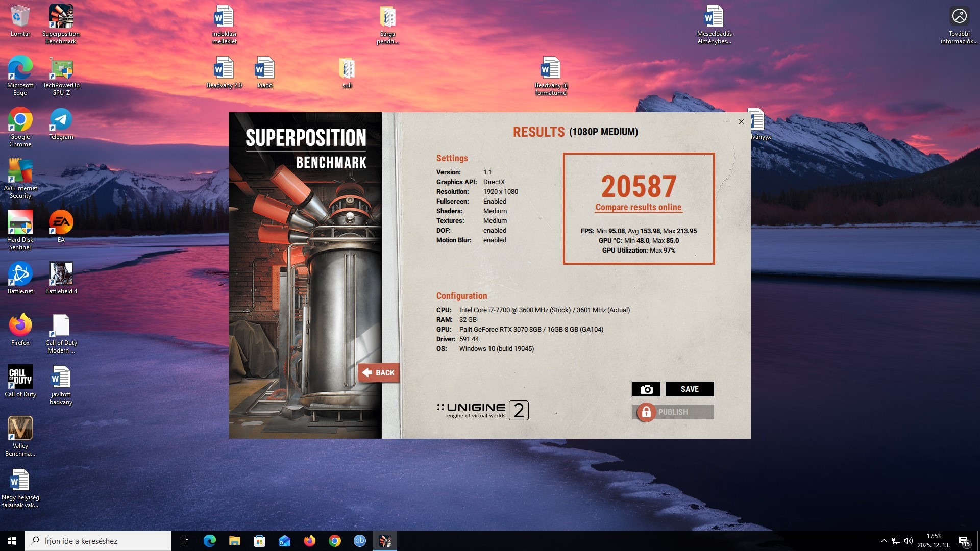
Task: Expand the system tray hidden icons chevron
Action: (884, 541)
